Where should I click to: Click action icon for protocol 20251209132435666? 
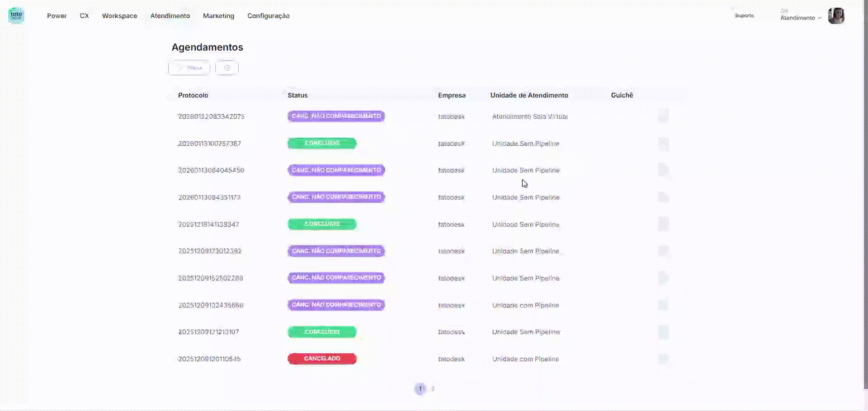pyautogui.click(x=663, y=305)
